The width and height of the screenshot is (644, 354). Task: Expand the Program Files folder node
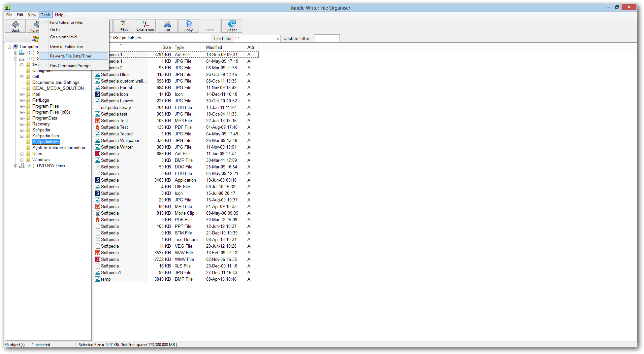pyautogui.click(x=22, y=106)
